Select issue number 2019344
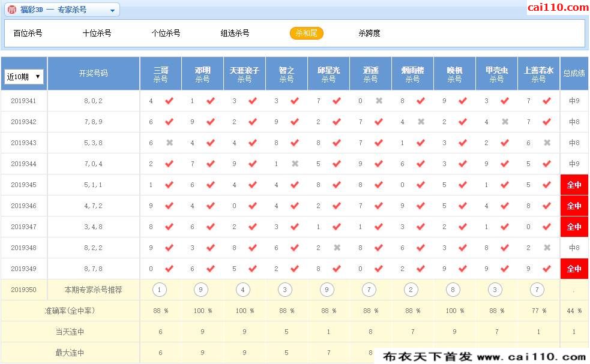The width and height of the screenshot is (590, 364). pyautogui.click(x=23, y=164)
